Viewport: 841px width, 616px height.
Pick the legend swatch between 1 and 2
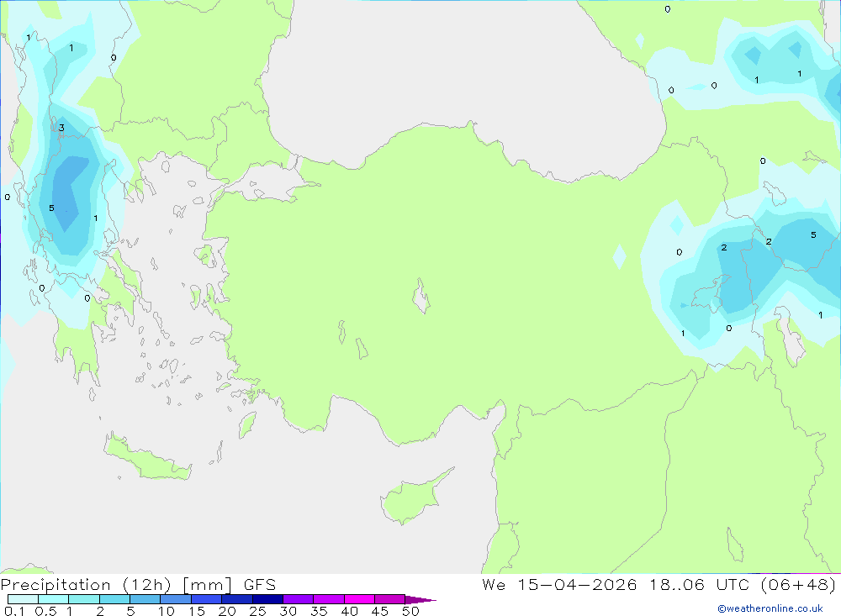pyautogui.click(x=83, y=599)
